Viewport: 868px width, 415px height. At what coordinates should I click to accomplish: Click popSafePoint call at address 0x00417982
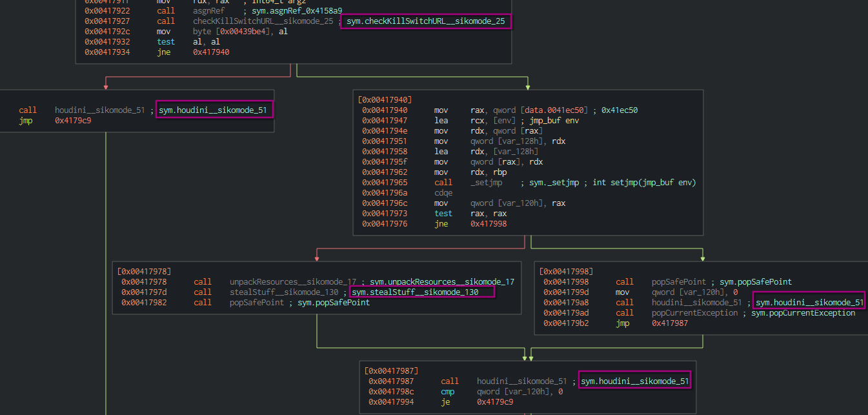(257, 303)
